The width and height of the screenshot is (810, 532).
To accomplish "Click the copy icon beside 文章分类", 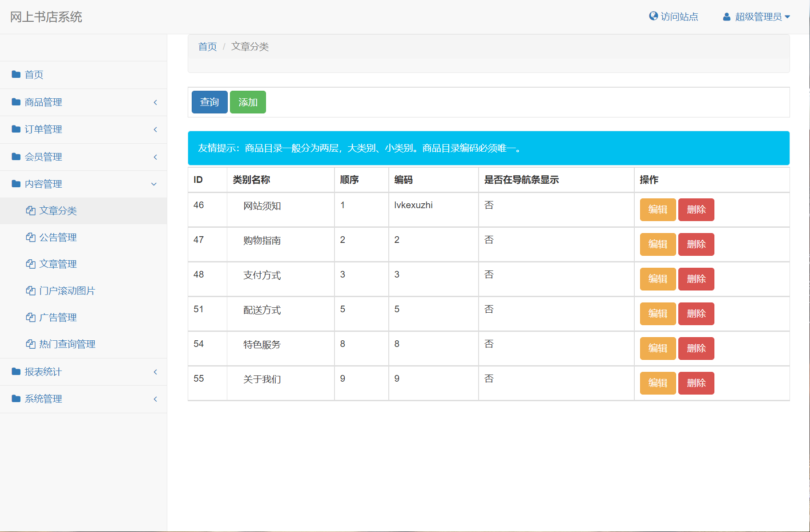I will pyautogui.click(x=30, y=211).
